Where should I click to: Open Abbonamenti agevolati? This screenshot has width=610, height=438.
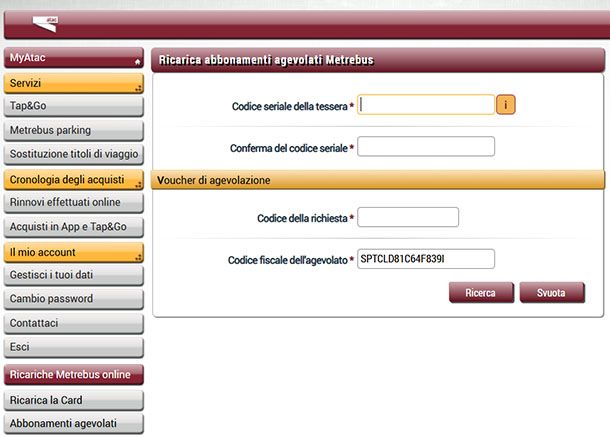pos(74,424)
